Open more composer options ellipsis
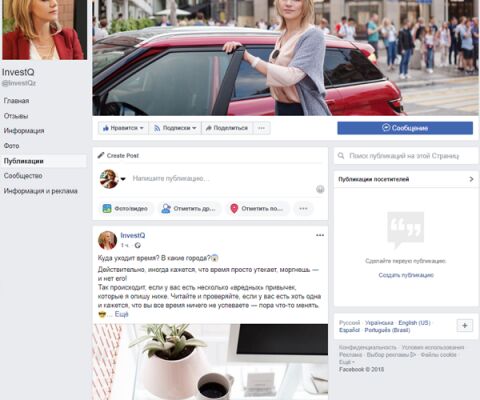Screen dimensions: 480x400 303,209
